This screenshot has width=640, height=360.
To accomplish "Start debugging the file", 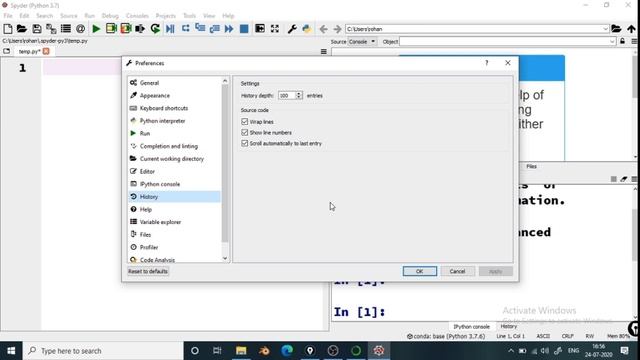I will (x=170, y=29).
